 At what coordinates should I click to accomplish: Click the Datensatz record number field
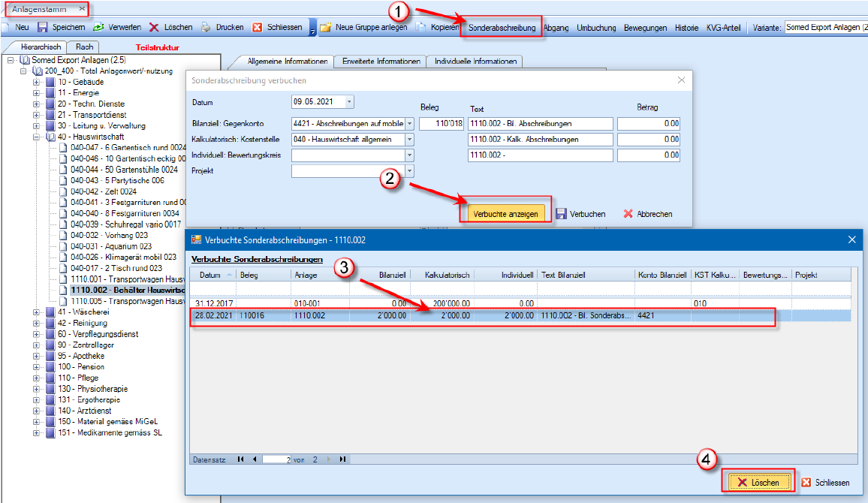click(277, 459)
